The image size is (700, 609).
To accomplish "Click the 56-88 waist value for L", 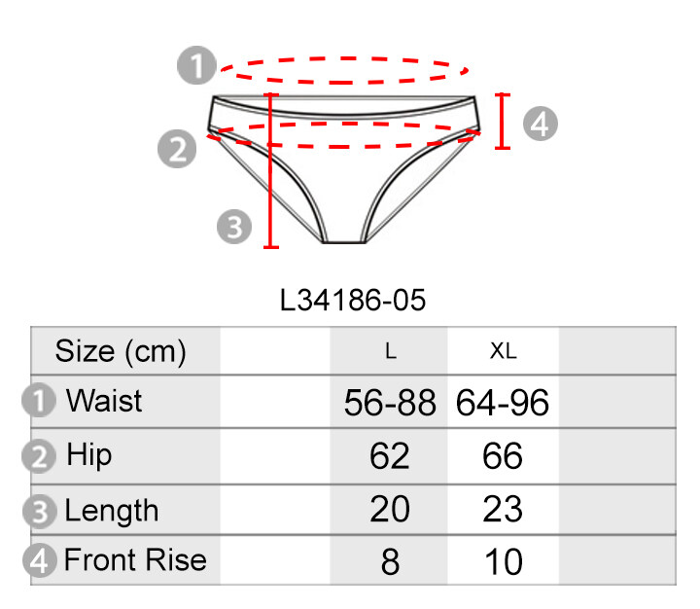I will (x=390, y=403).
